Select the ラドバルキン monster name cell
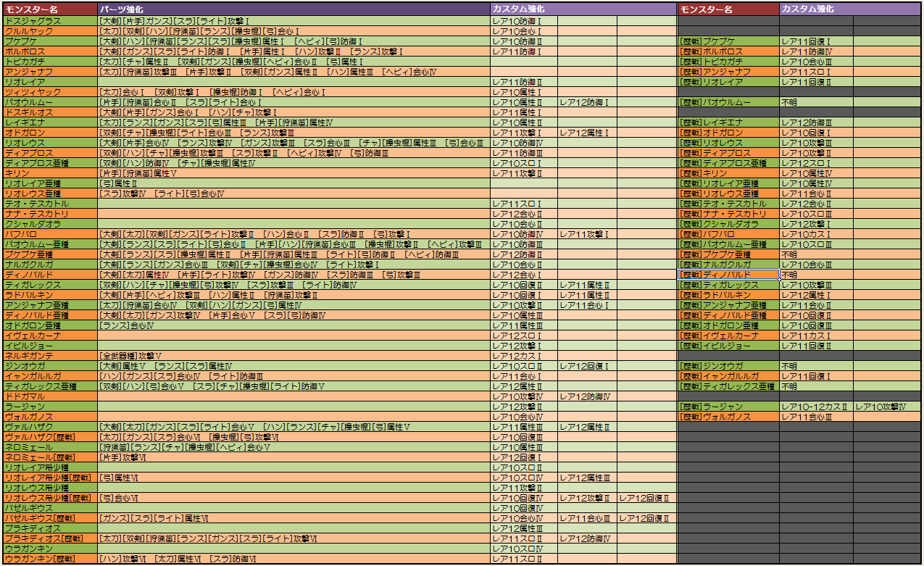 coord(50,295)
